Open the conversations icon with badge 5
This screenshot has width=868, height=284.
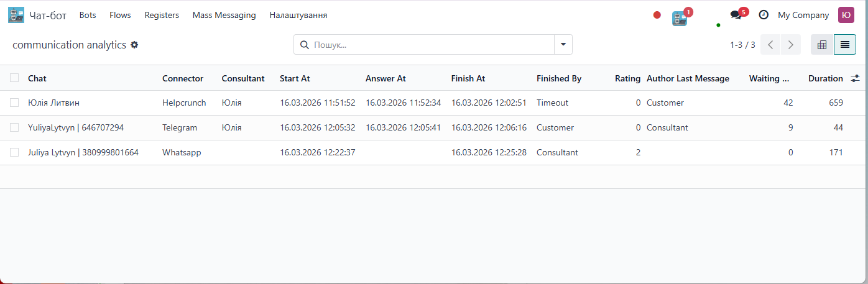click(x=736, y=15)
